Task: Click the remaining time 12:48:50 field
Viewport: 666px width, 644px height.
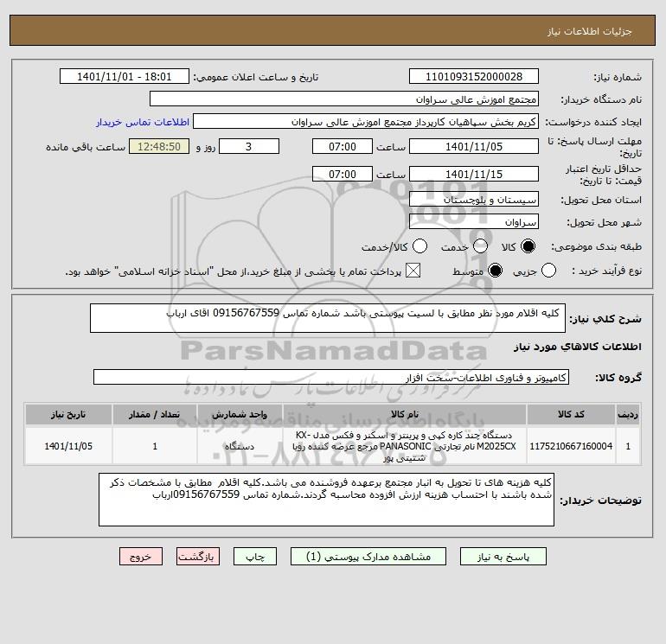Action: (159, 146)
